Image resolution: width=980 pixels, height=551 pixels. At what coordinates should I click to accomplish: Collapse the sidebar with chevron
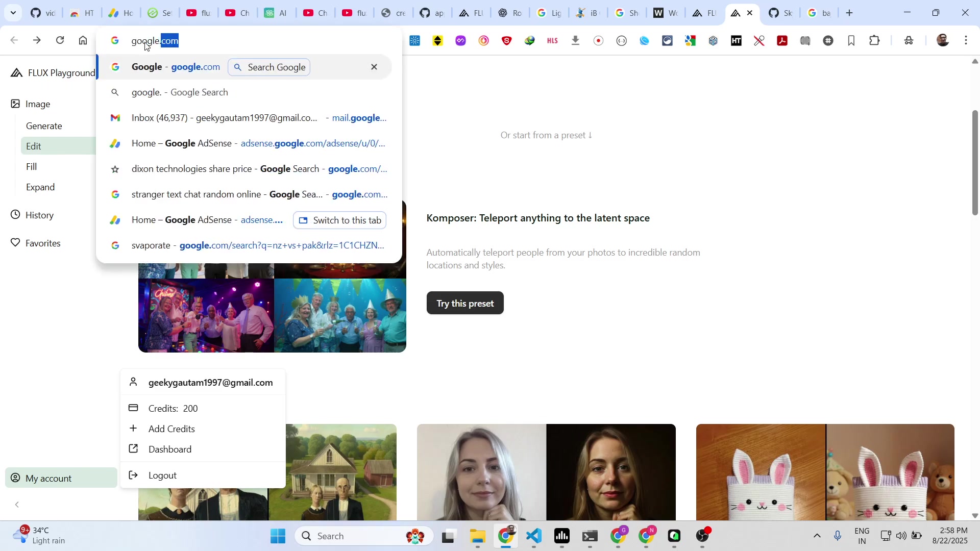pyautogui.click(x=17, y=505)
